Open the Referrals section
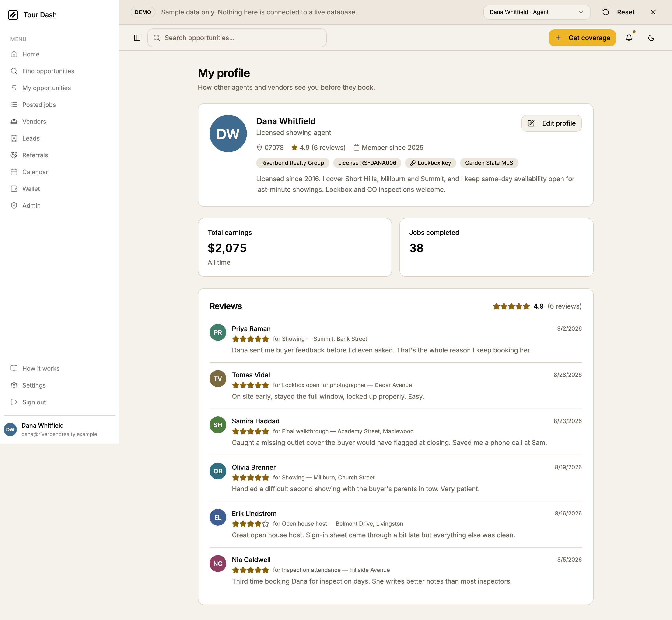 (x=60, y=155)
